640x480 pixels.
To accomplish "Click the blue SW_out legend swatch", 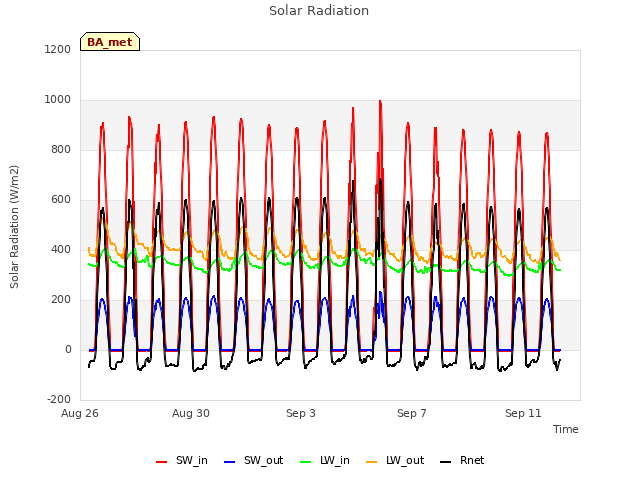I will coord(230,462).
